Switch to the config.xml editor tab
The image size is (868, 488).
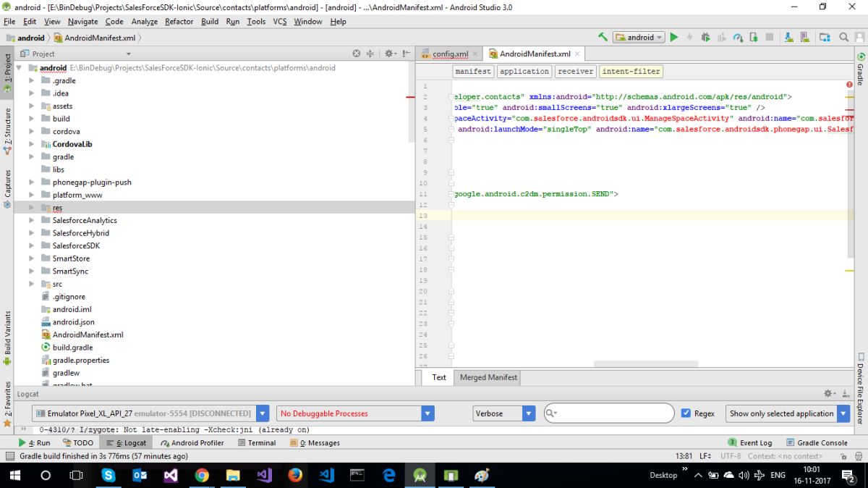tap(450, 54)
